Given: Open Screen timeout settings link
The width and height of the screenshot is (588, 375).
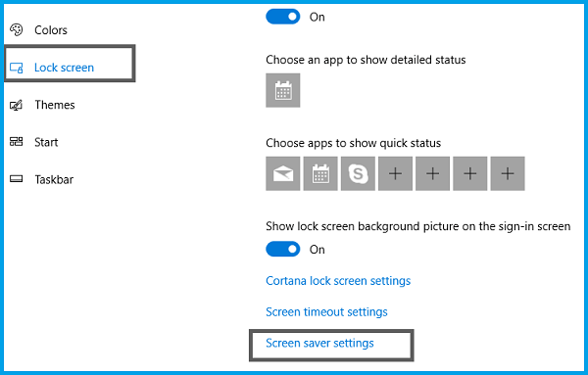Looking at the screenshot, I should click(x=326, y=311).
